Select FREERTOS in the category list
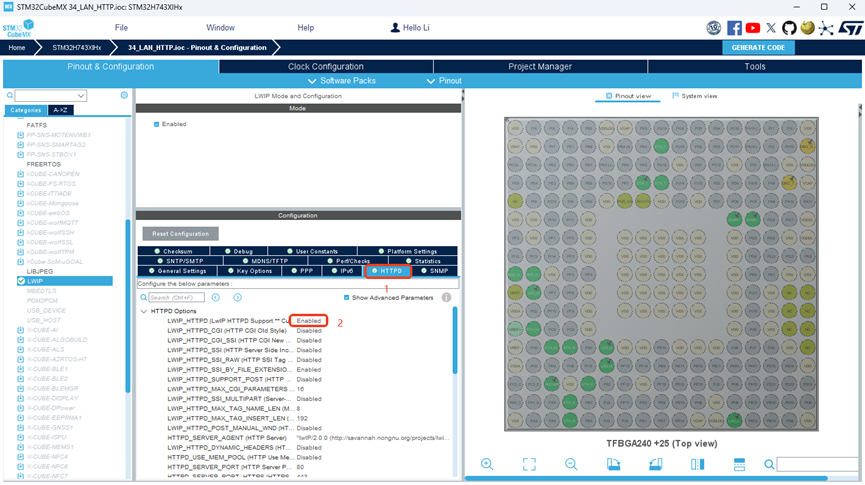The image size is (865, 485). (44, 164)
